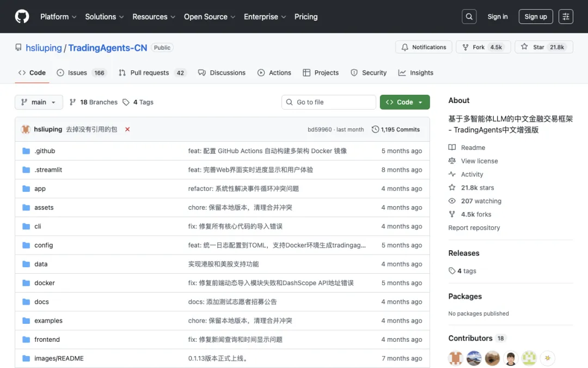Switch to the Code tab
Viewport: 588px width, 368px height.
(32, 73)
